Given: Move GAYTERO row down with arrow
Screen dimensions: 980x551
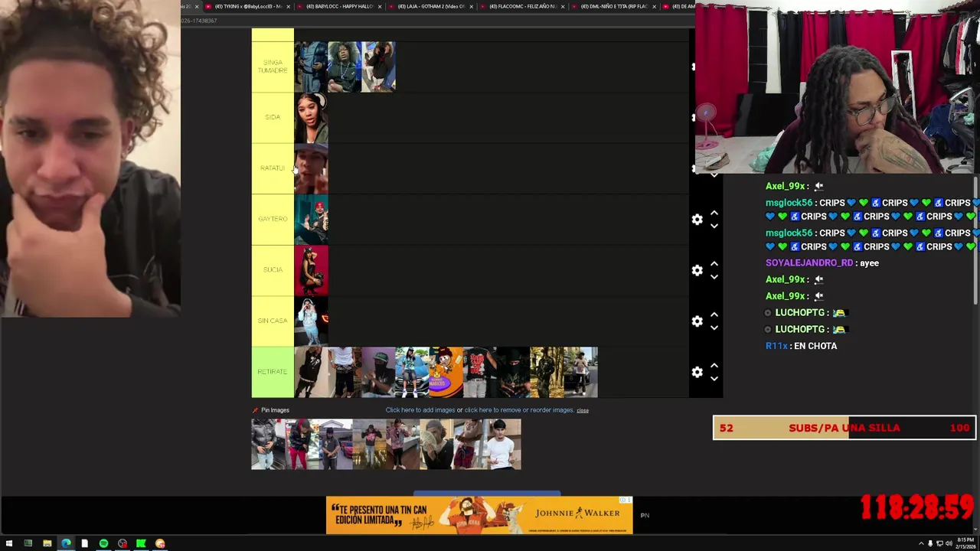Looking at the screenshot, I should tap(714, 226).
